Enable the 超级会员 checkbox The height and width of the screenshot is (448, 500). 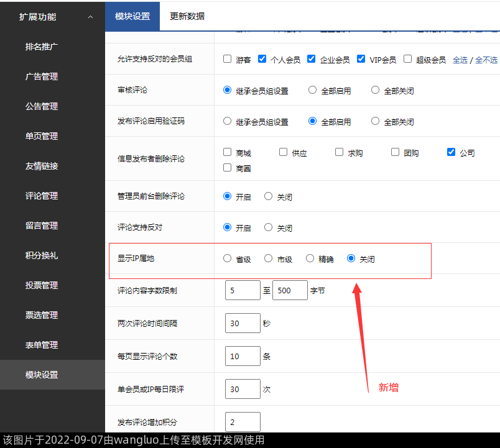tap(408, 59)
